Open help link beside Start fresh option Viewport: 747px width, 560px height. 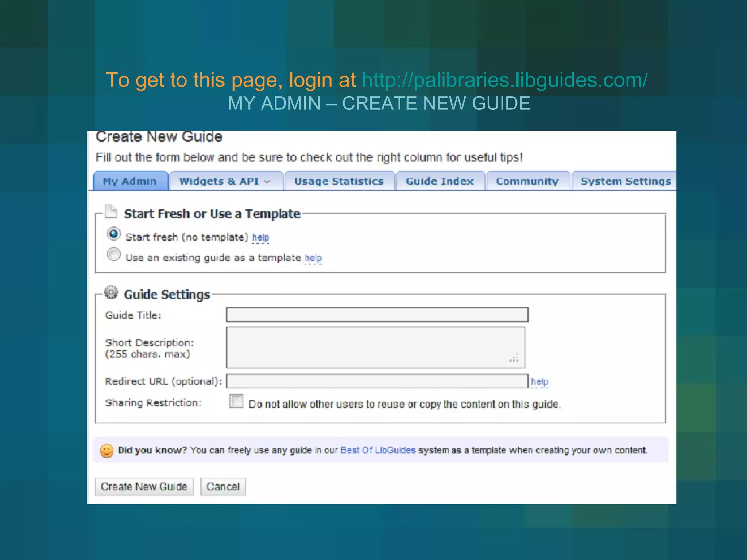[x=260, y=238]
